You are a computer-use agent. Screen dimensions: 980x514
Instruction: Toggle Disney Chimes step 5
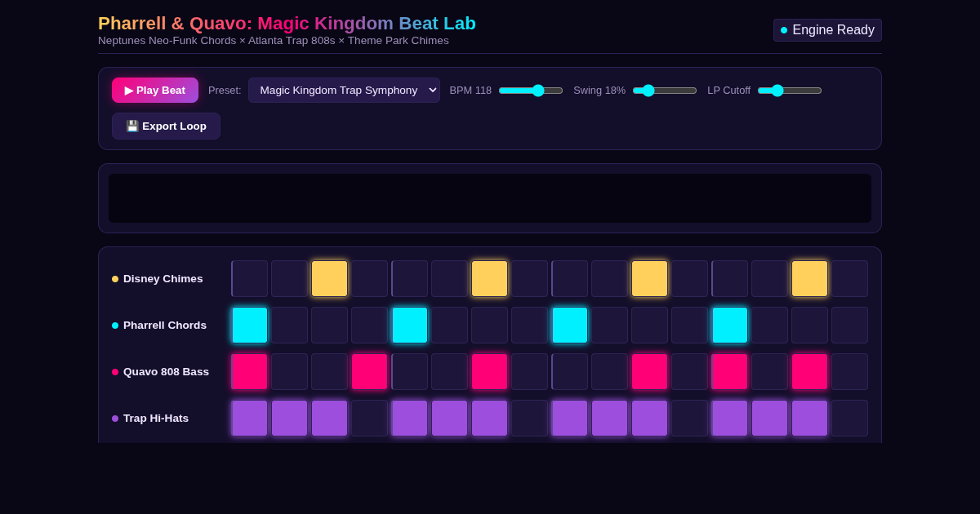(410, 279)
